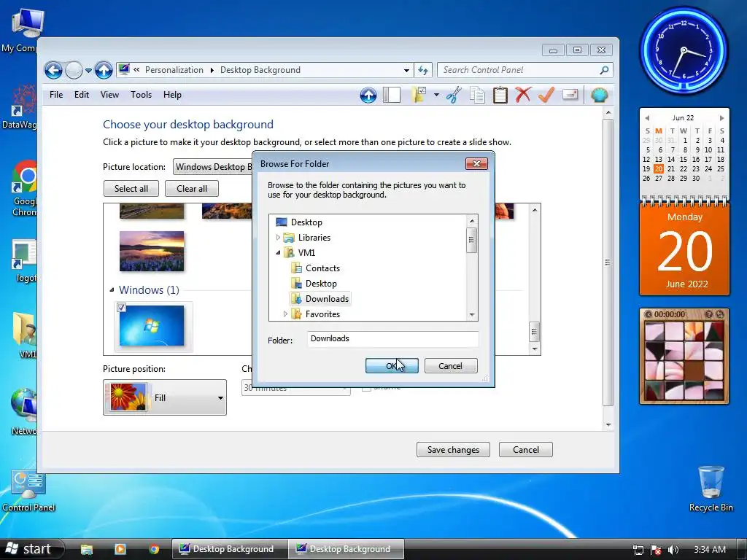The width and height of the screenshot is (747, 560).
Task: Click the orange checkmark Properties icon
Action: point(546,95)
